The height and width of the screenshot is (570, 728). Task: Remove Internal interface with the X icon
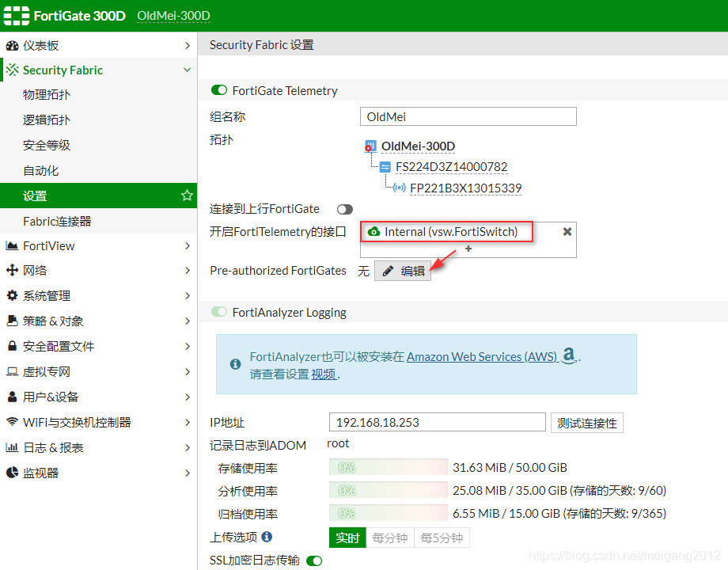(x=567, y=231)
